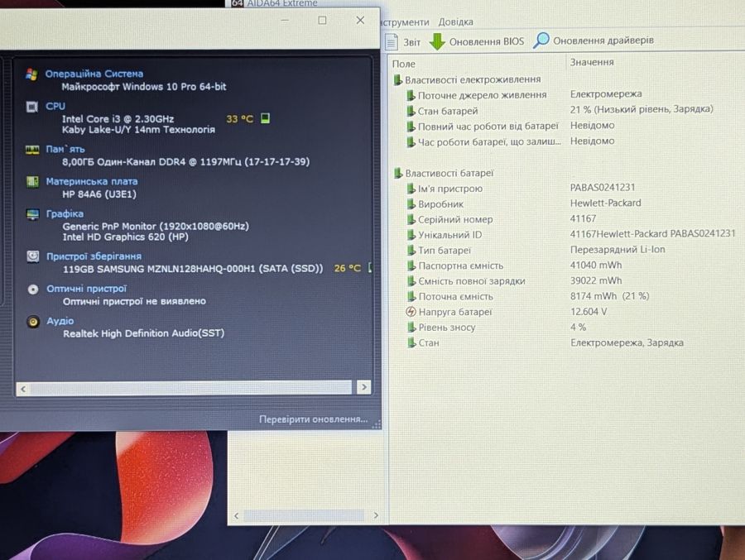Click the icon beside Виробник row
The height and width of the screenshot is (560, 745).
[x=411, y=204]
